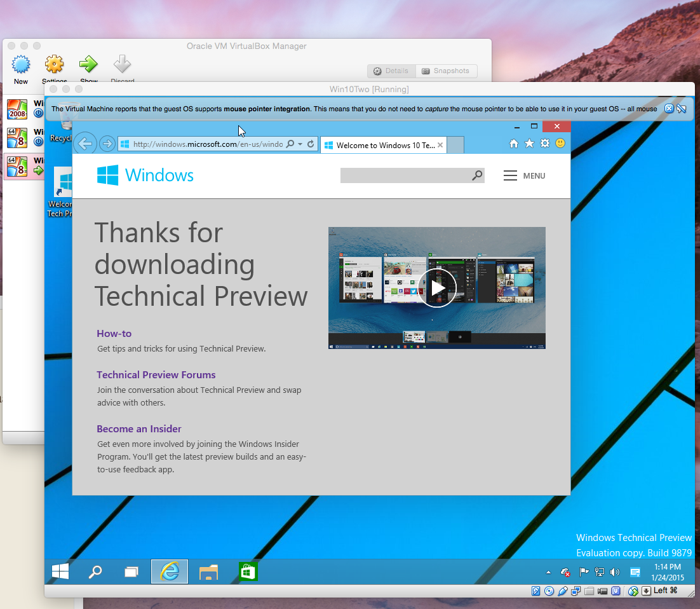This screenshot has height=609, width=700.
Task: Show hidden system tray icons
Action: point(549,572)
